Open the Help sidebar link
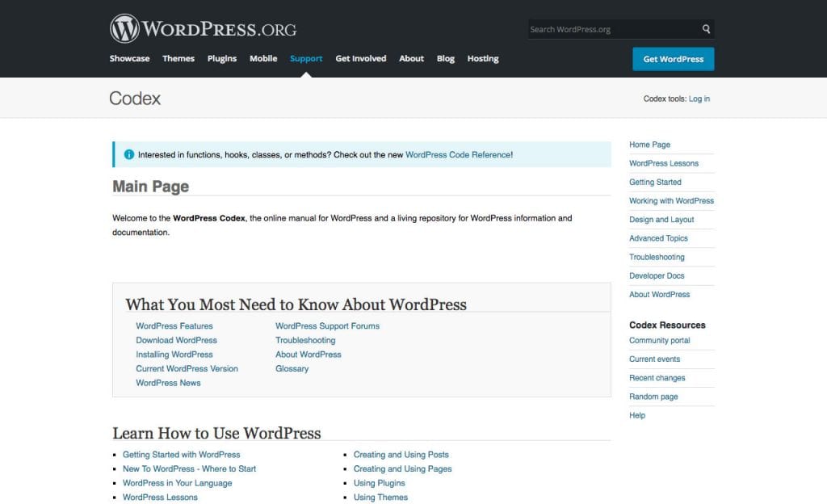827x504 pixels. tap(636, 415)
